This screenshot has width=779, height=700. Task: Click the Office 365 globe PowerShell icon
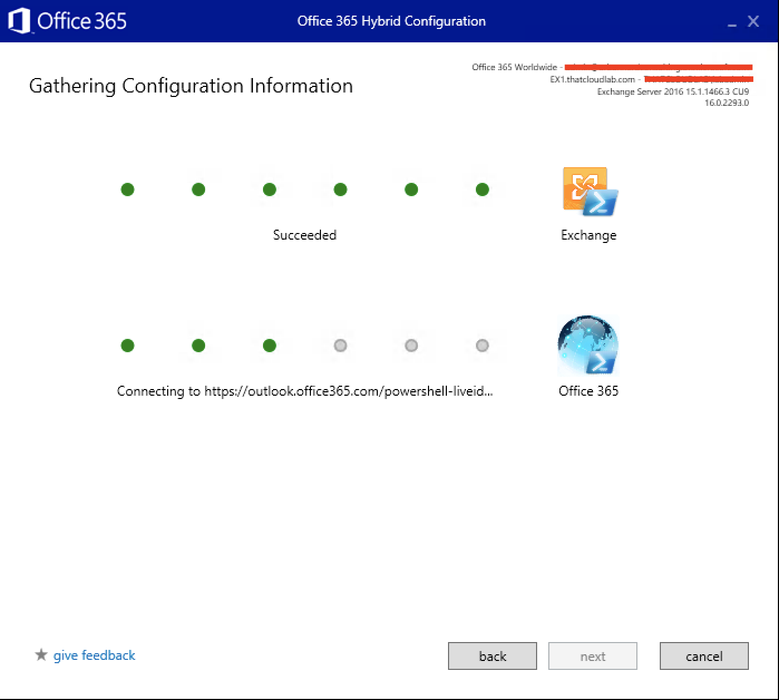pyautogui.click(x=588, y=345)
